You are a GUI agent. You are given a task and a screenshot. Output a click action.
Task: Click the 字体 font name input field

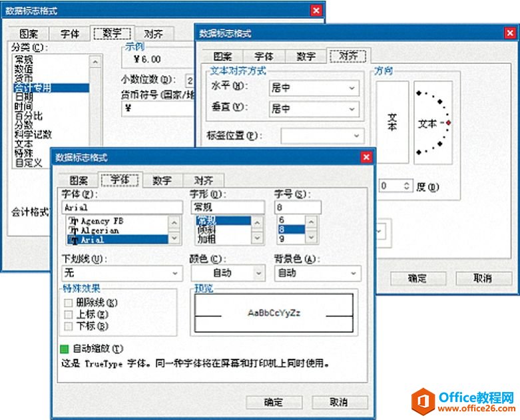[x=122, y=208]
